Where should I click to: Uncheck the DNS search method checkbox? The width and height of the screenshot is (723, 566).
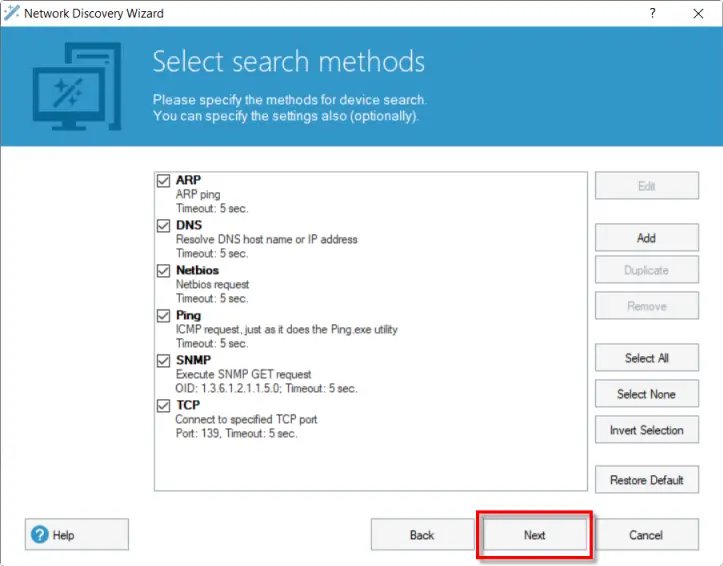click(163, 225)
